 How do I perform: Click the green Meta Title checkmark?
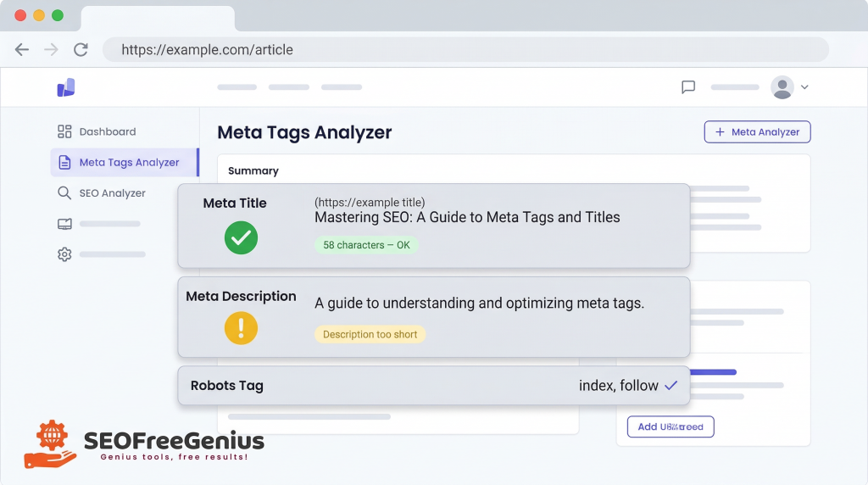point(241,237)
